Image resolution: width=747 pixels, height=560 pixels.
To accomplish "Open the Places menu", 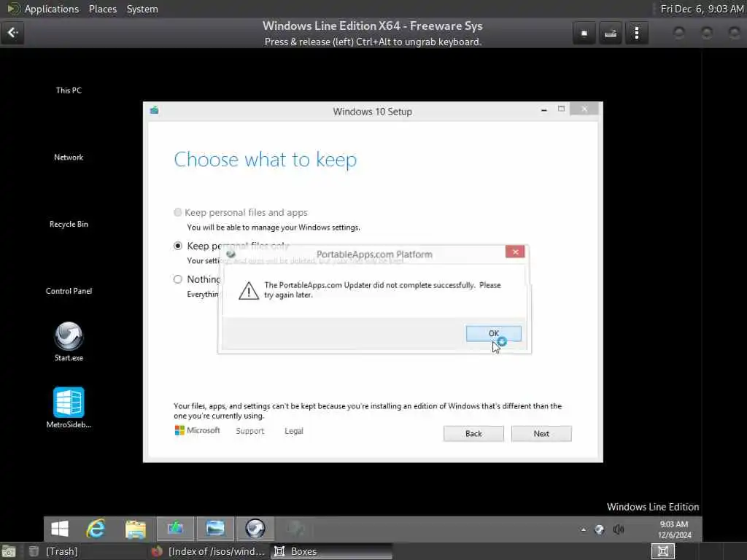I will point(103,9).
